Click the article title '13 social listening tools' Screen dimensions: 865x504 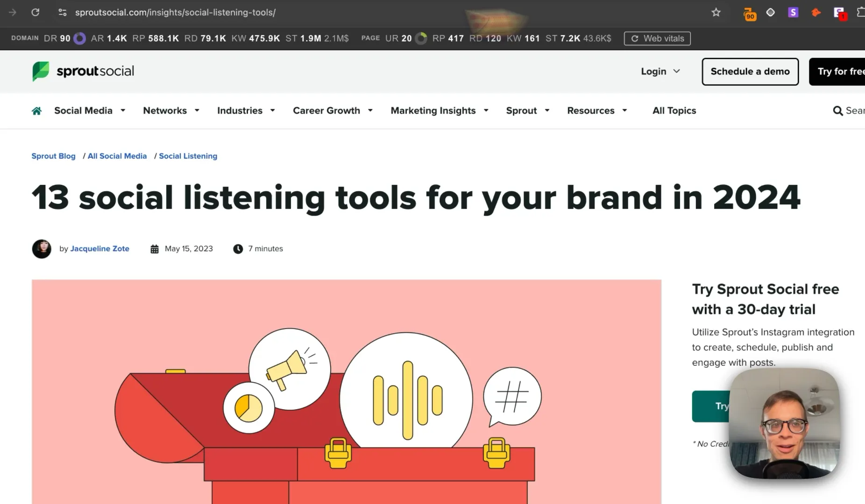[x=416, y=197]
